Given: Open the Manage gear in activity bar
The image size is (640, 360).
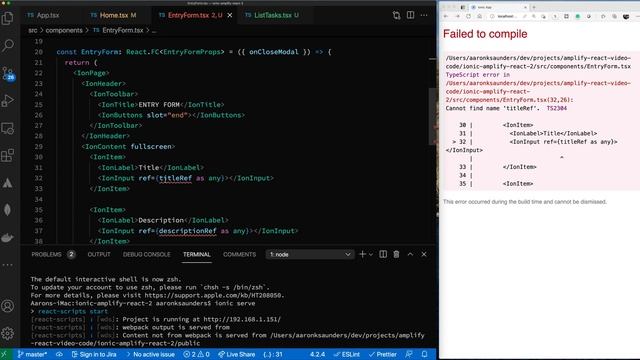Looking at the screenshot, I should (x=8, y=333).
